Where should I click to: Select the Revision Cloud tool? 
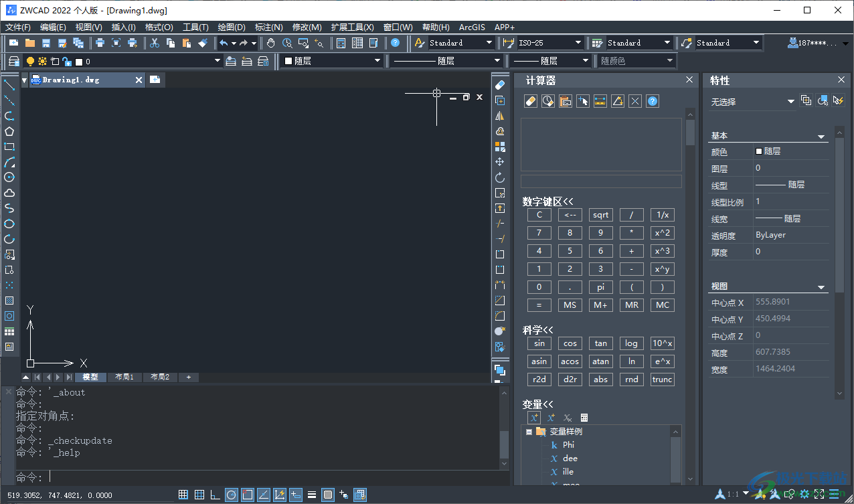[9, 193]
